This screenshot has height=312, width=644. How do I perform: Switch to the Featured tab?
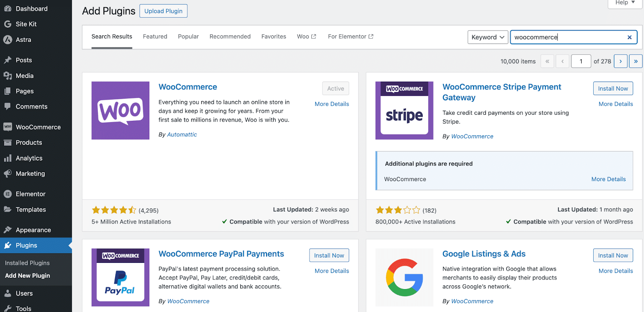click(x=155, y=37)
